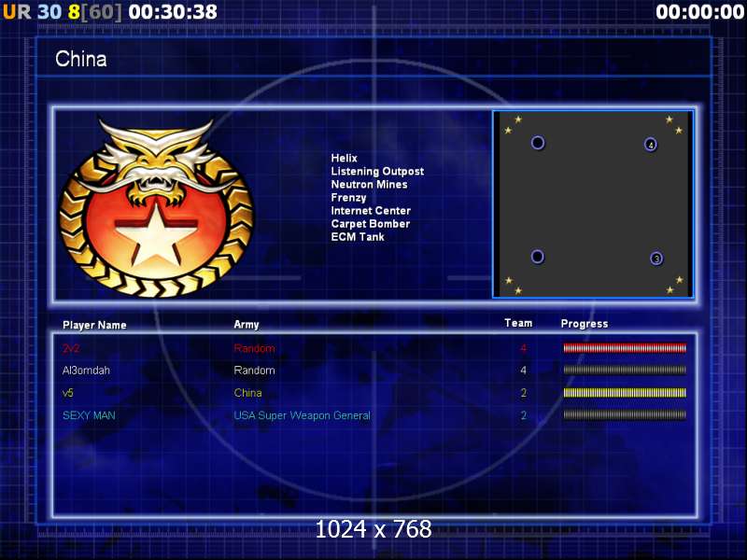
Task: Click the v5 yellow progress bar
Action: pos(625,393)
